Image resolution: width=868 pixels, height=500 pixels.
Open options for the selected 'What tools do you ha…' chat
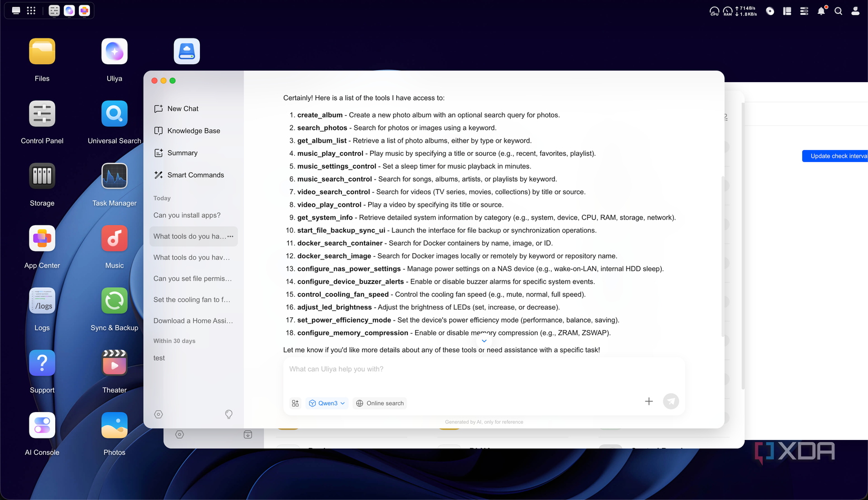230,236
